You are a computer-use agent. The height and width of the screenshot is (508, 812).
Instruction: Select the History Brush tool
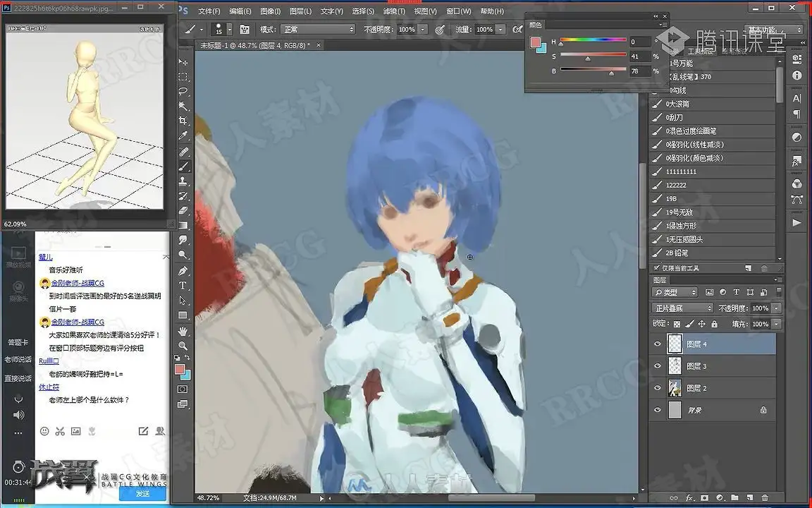(183, 196)
